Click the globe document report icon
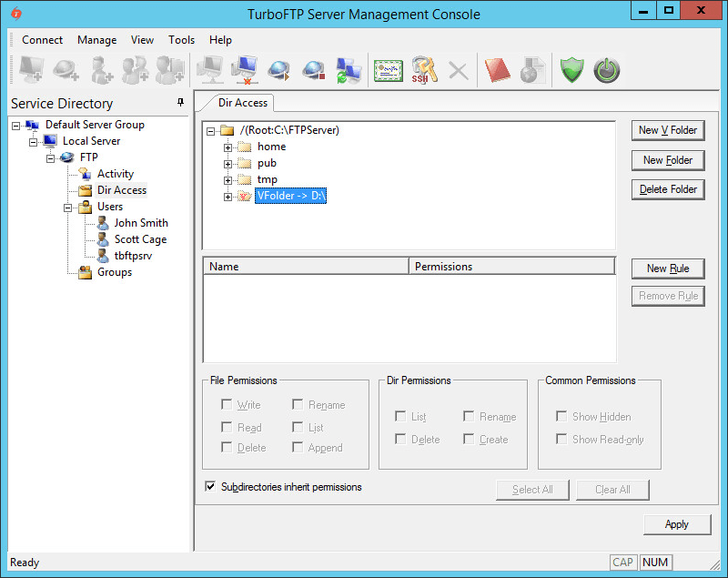Screen dimensions: 728x578 tap(532, 70)
